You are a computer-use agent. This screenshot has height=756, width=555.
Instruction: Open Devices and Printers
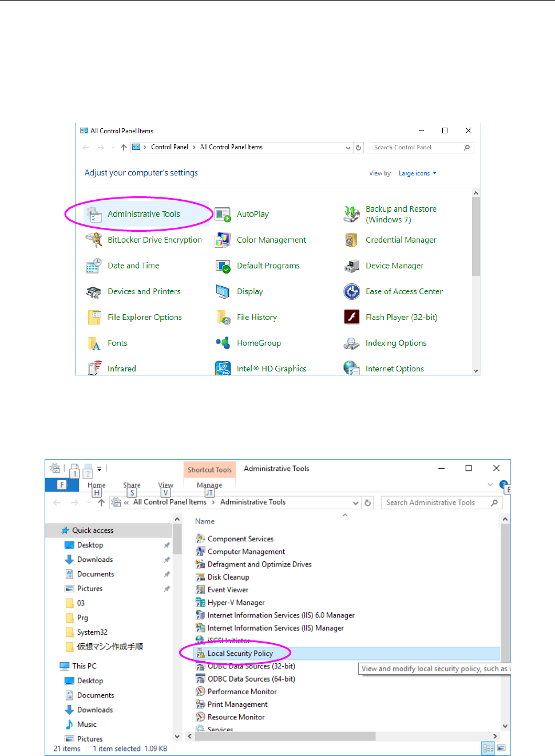point(133,291)
